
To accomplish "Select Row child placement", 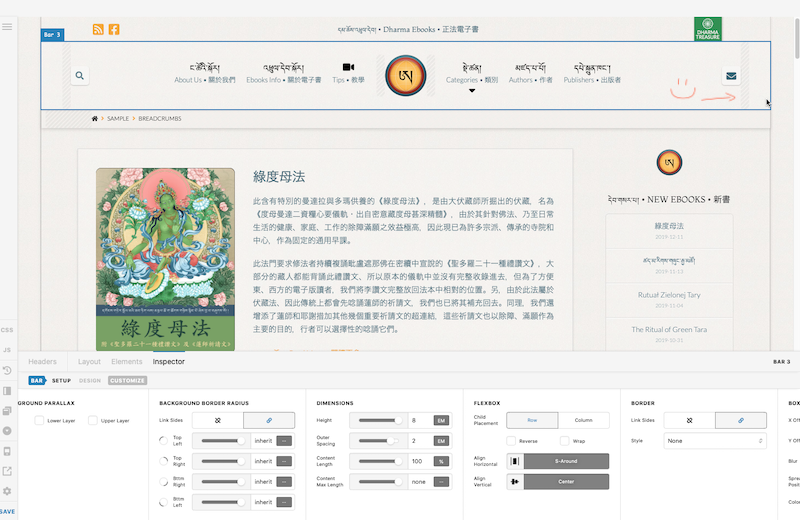I will pyautogui.click(x=532, y=420).
